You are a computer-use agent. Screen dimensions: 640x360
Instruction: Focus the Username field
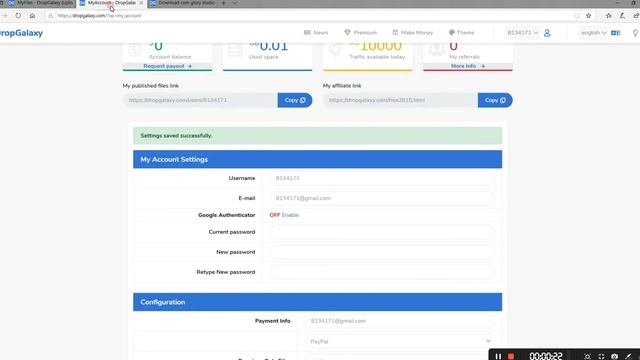382,178
